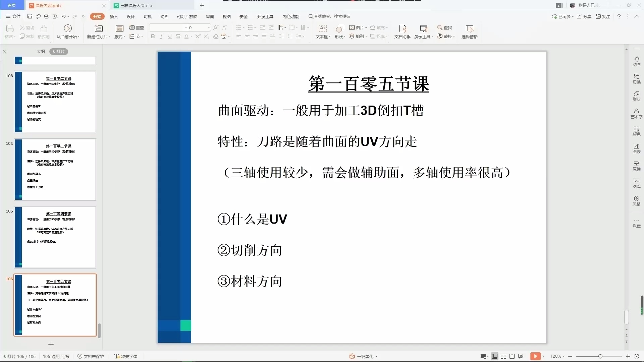Toggle italic formatting

tap(161, 36)
